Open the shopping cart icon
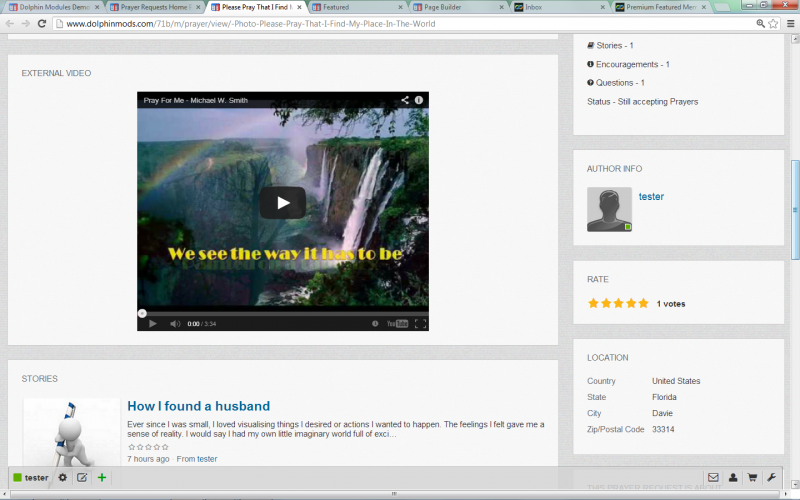800x500 pixels. [x=752, y=478]
